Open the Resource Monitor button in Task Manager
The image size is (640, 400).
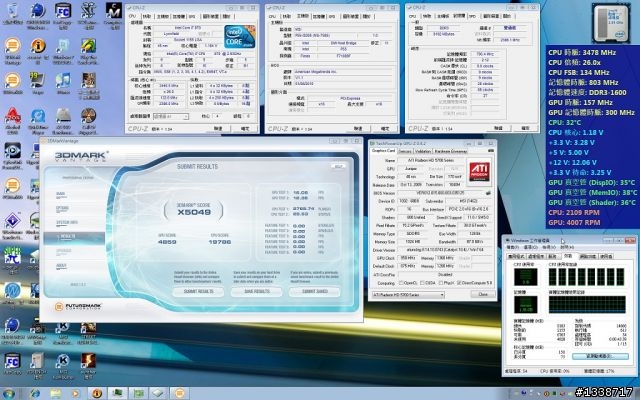600,356
